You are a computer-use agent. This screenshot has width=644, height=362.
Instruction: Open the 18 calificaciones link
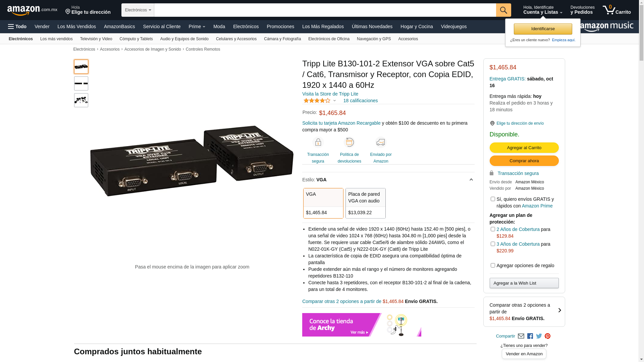[360, 101]
